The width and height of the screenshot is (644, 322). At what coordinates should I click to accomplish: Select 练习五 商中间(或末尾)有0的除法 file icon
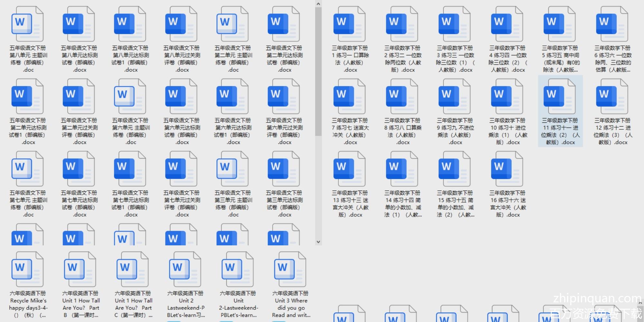pos(560,24)
